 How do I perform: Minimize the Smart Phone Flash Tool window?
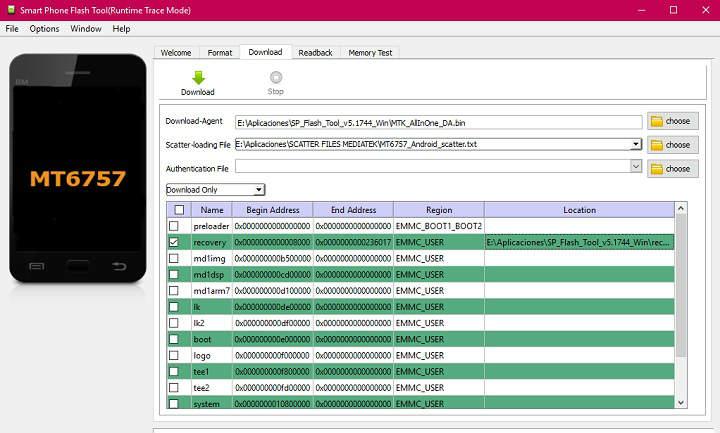[641, 10]
